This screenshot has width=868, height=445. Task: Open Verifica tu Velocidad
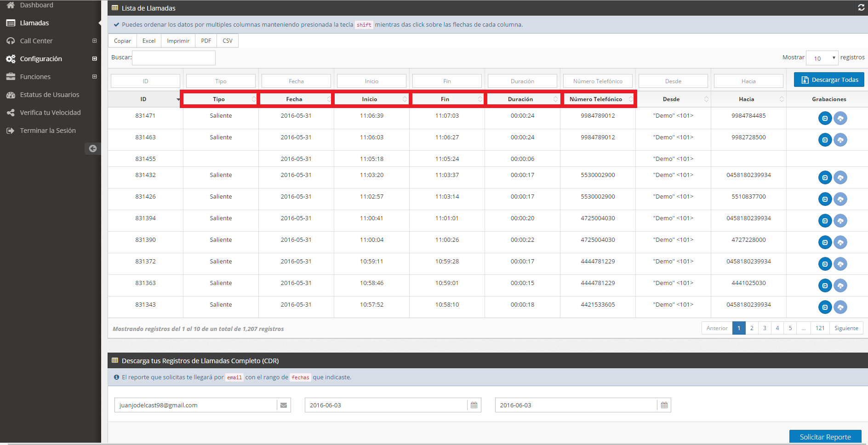50,113
